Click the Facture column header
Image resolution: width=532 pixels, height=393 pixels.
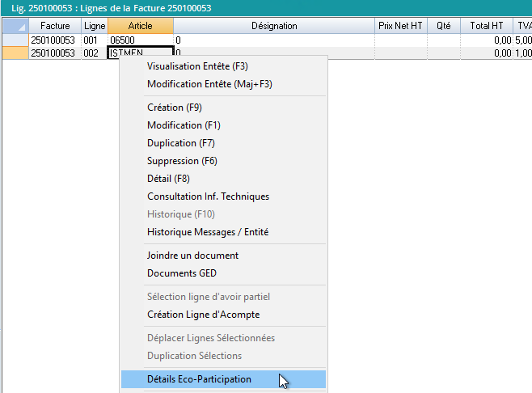click(x=55, y=26)
